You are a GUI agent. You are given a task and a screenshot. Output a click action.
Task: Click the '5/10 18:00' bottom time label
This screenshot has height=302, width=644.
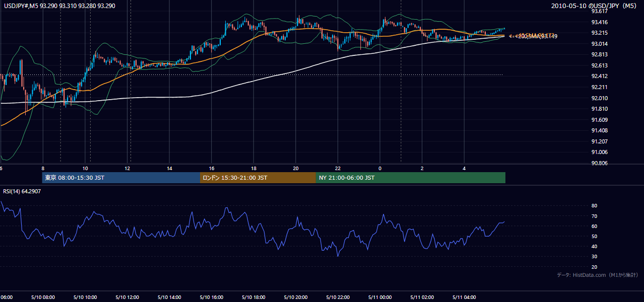[x=253, y=297]
